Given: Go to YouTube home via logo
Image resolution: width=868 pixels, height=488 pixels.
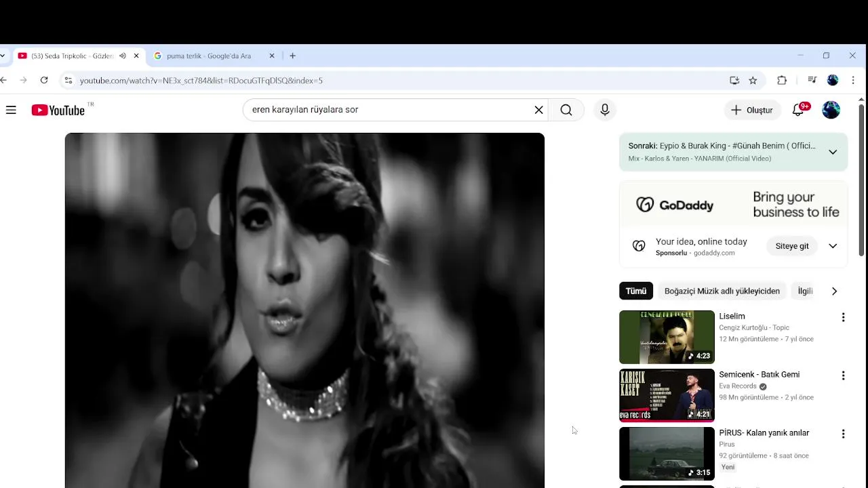Looking at the screenshot, I should pyautogui.click(x=58, y=110).
